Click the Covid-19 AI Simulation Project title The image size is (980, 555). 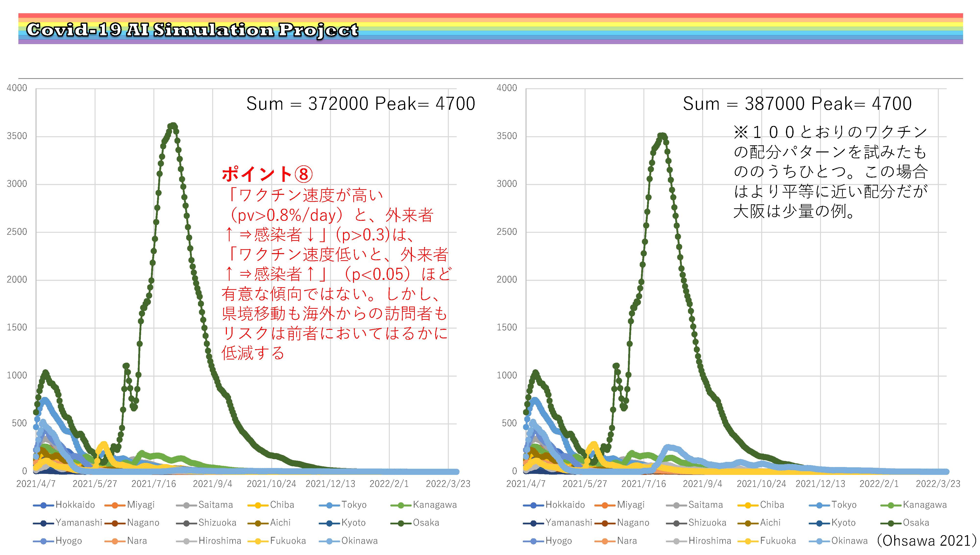[192, 30]
